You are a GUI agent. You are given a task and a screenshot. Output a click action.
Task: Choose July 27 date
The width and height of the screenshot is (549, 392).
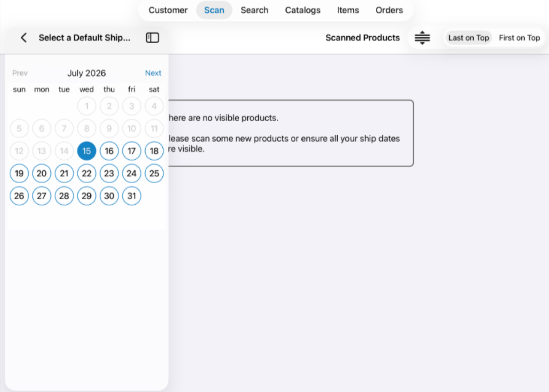click(41, 196)
